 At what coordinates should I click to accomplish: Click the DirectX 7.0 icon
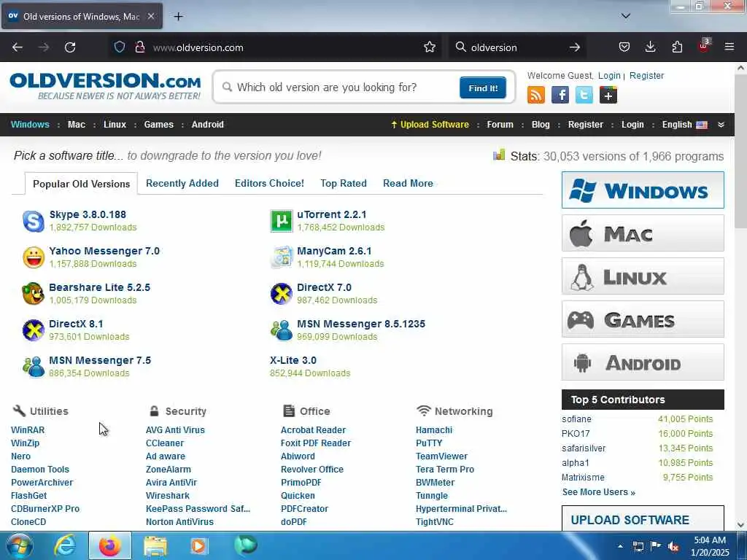[281, 294]
